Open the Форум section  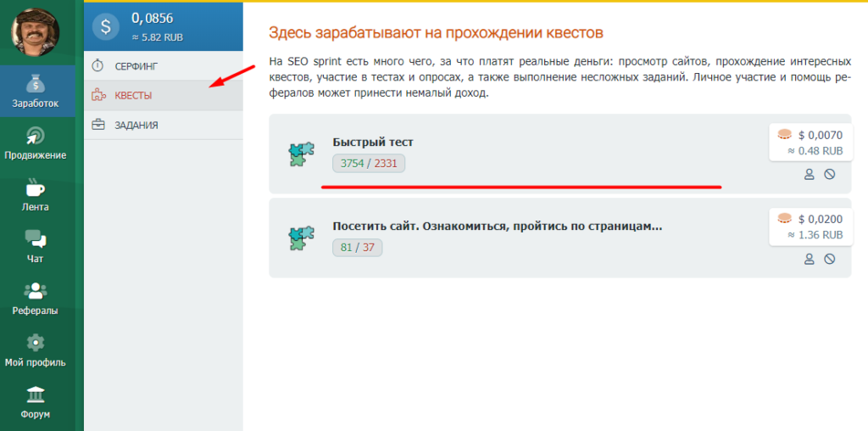pyautogui.click(x=36, y=401)
